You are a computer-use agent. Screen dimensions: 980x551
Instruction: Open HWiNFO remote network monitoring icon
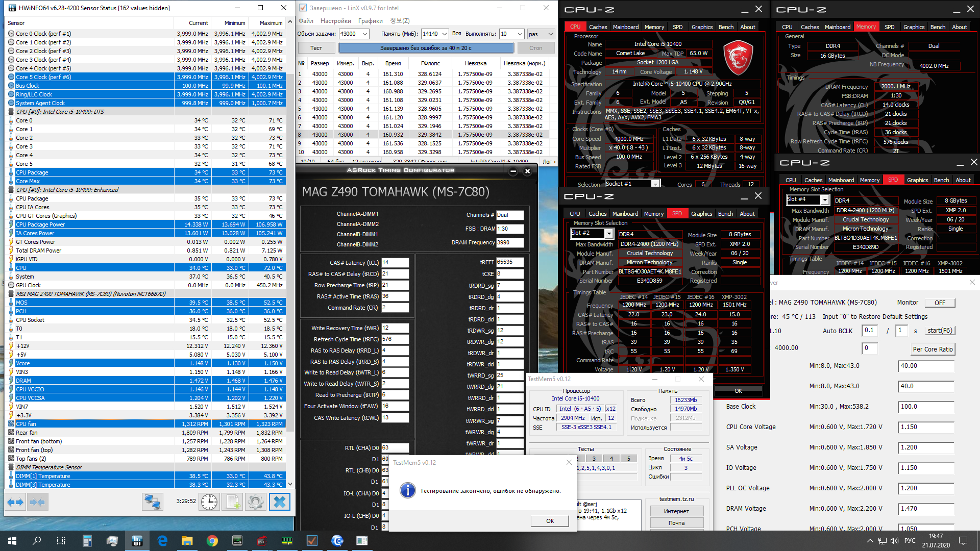click(x=152, y=502)
